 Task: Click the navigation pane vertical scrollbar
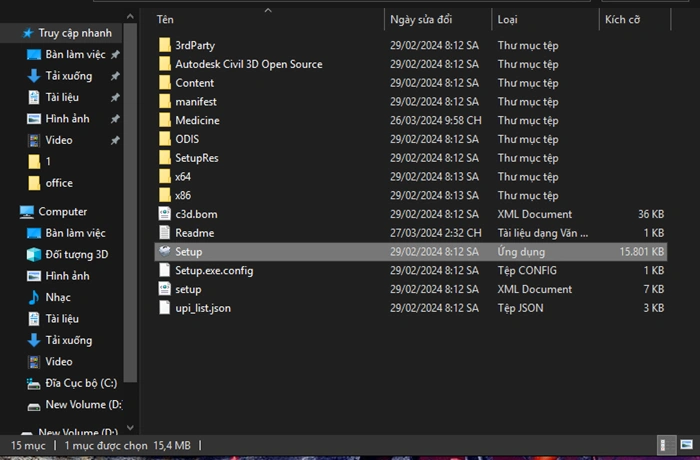point(130,200)
